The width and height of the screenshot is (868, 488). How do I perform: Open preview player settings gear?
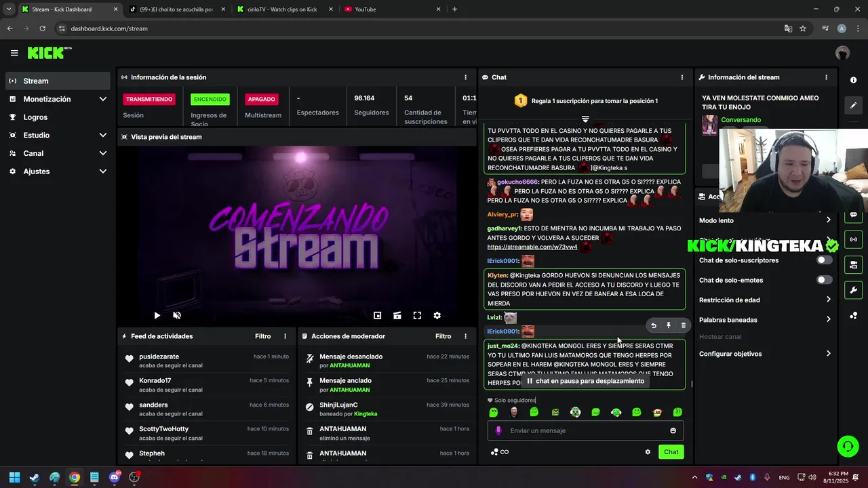point(437,315)
